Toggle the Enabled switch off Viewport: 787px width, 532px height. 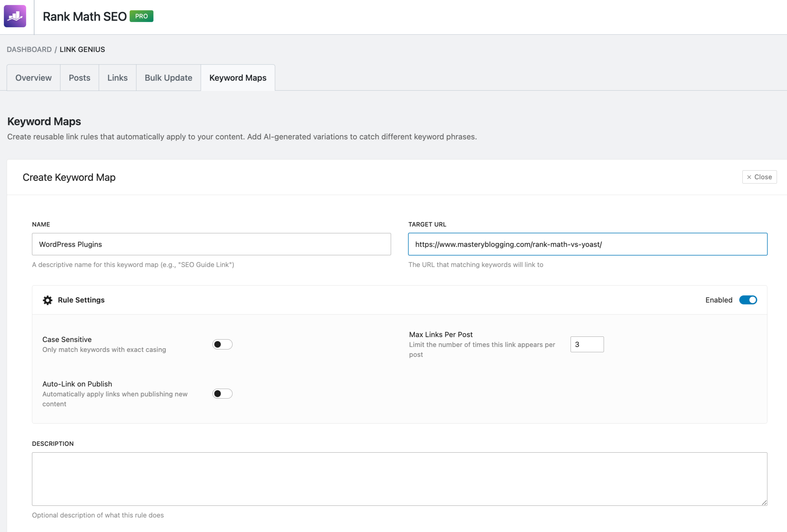pos(748,300)
